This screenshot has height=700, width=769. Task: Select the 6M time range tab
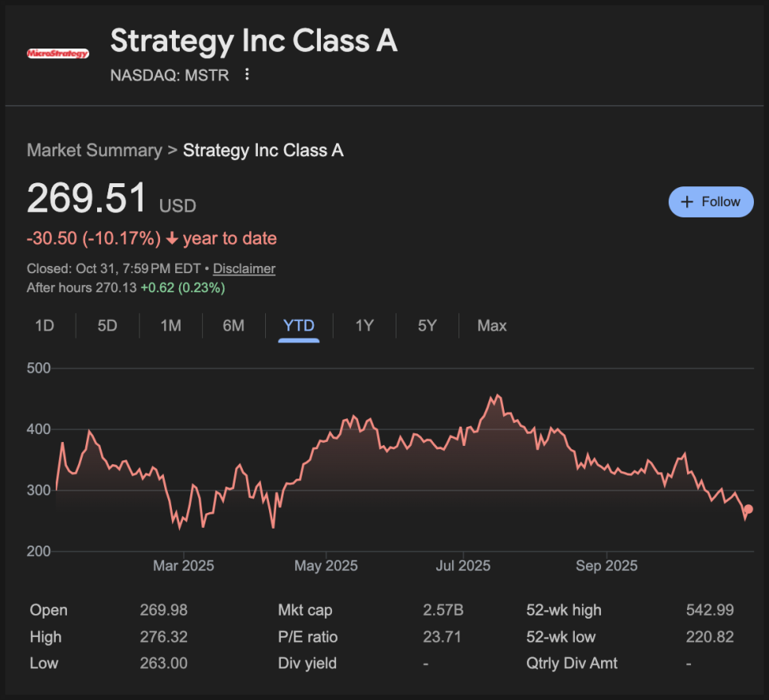(233, 326)
